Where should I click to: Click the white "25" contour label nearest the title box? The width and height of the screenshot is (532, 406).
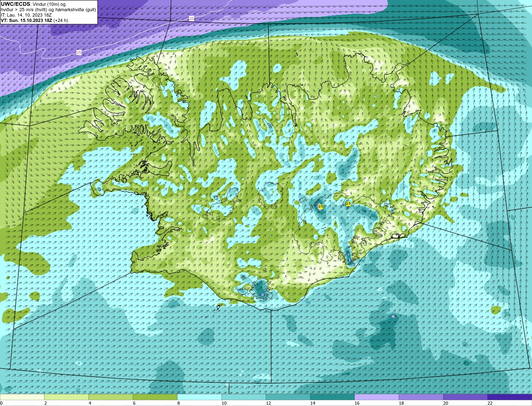pos(79,53)
